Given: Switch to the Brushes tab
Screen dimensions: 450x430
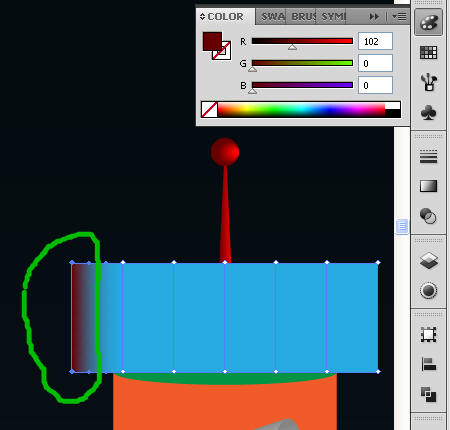Looking at the screenshot, I should (302, 16).
